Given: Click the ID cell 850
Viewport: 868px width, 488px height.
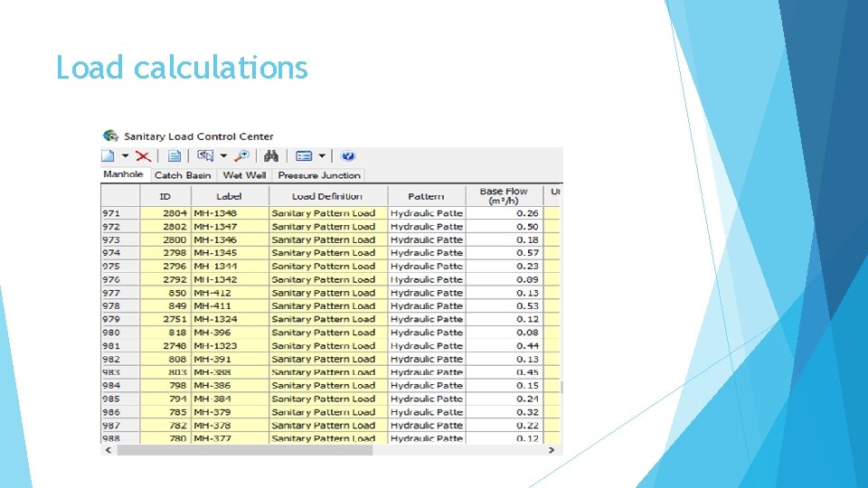Looking at the screenshot, I should coord(165,293).
